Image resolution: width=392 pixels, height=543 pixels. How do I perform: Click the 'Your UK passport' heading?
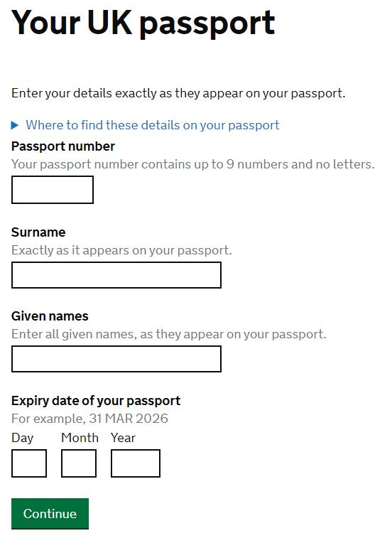click(143, 23)
